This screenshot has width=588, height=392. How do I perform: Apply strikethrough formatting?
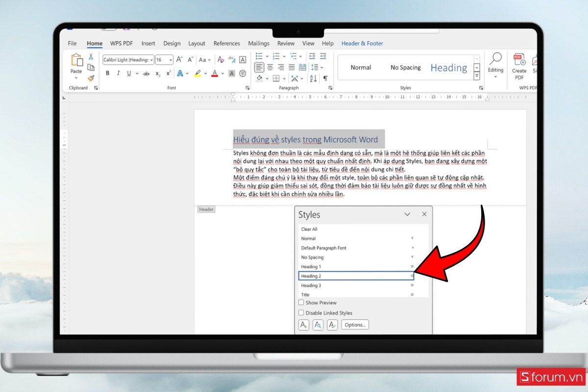146,73
